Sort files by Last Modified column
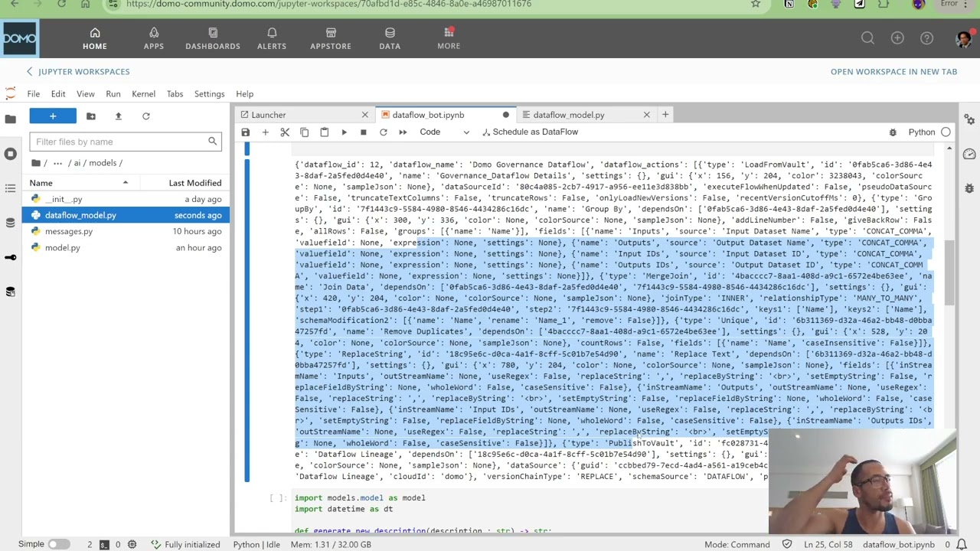 [x=195, y=183]
